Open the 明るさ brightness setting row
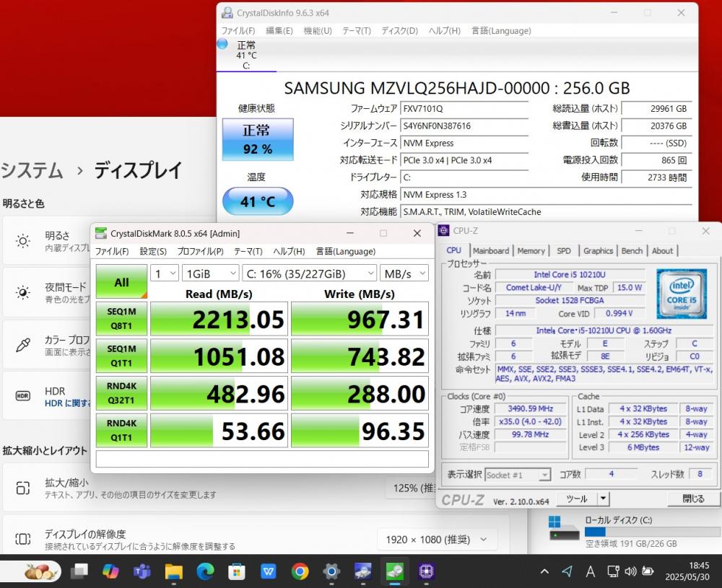 pos(46,241)
